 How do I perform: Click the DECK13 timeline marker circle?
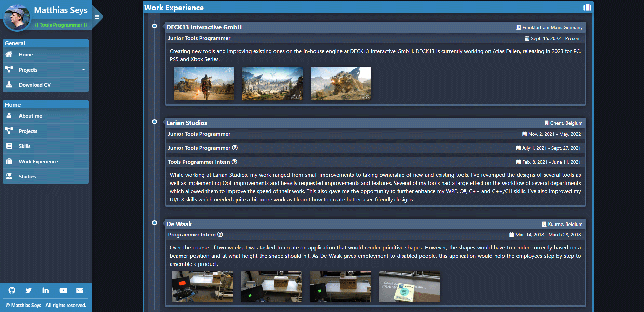[x=155, y=26]
